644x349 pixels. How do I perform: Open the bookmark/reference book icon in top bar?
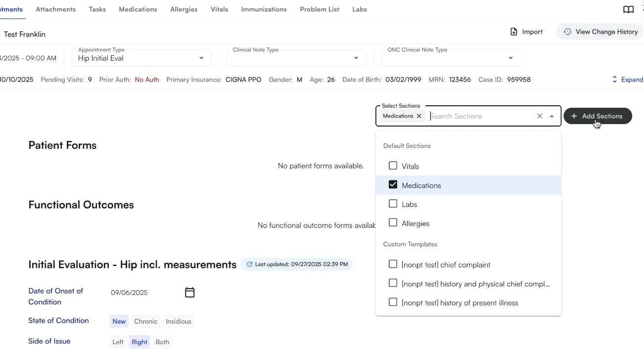[x=628, y=9]
